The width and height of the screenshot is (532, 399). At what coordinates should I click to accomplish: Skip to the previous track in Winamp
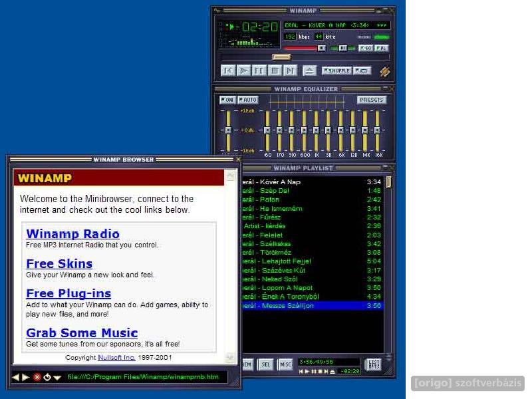point(228,70)
